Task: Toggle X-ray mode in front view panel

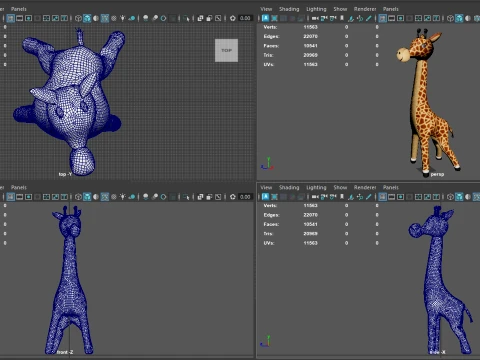Action: click(200, 197)
